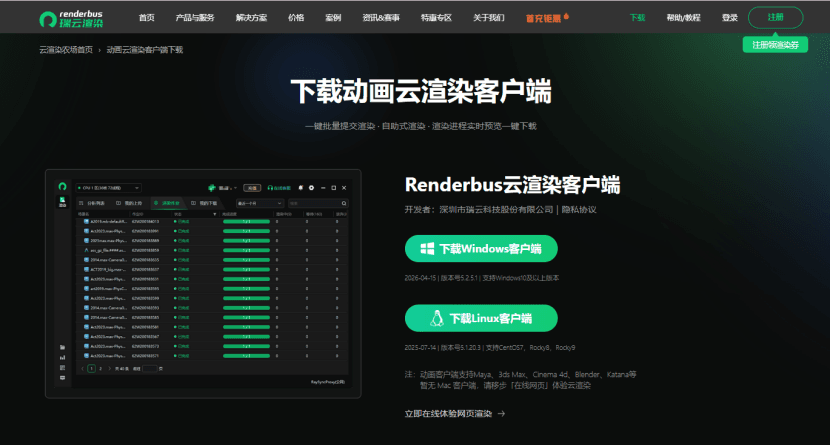Open the 隐私协议 privacy agreement link
Image resolution: width=830 pixels, height=446 pixels.
(578, 210)
